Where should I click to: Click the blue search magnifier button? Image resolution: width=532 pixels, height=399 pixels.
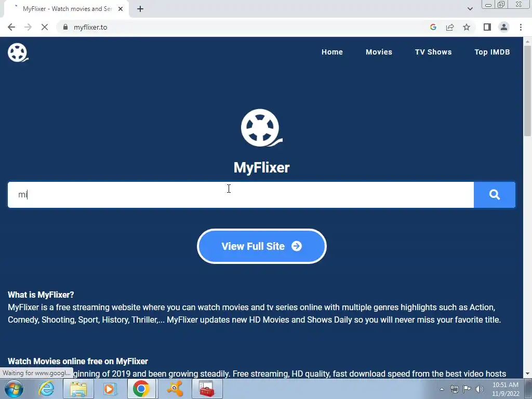495,195
